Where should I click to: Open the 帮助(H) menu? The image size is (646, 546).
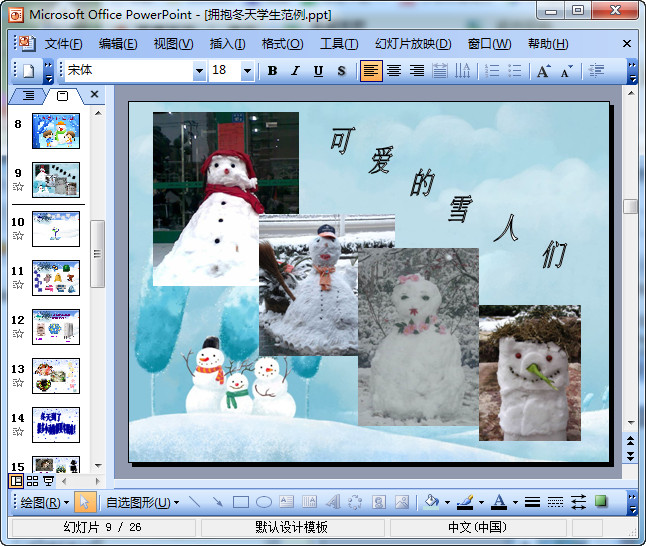point(548,44)
